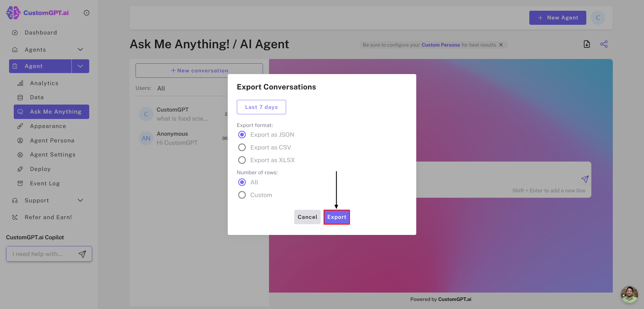The width and height of the screenshot is (644, 309).
Task: Click the Anonymous conversation avatar AN
Action: [x=146, y=138]
